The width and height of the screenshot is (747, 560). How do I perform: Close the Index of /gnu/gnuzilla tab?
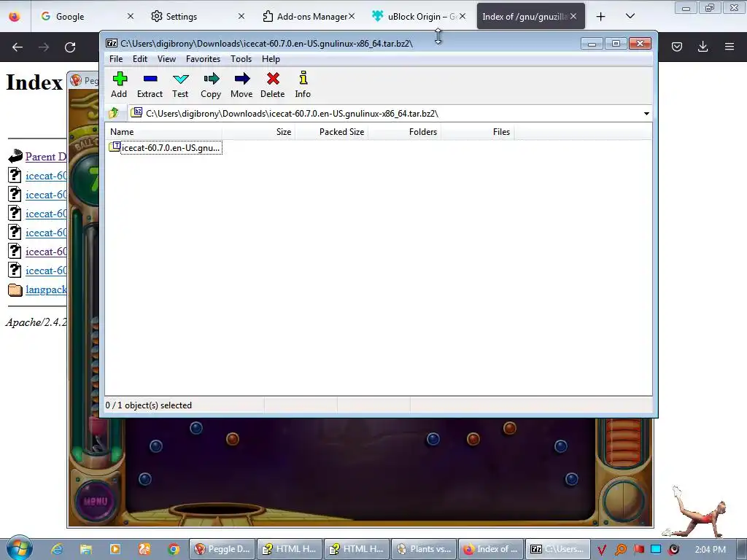[x=573, y=16]
